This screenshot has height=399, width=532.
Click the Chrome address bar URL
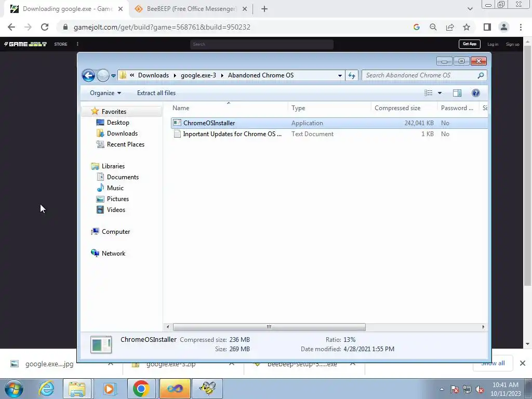[162, 27]
